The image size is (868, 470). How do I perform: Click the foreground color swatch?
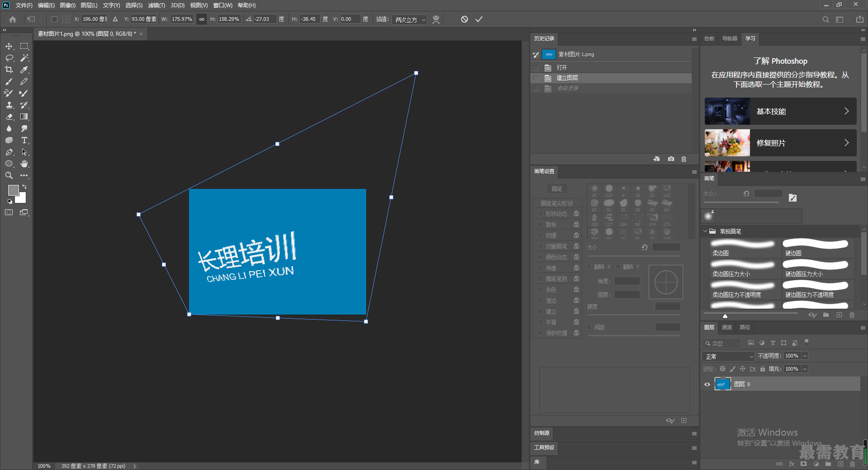pos(13,190)
